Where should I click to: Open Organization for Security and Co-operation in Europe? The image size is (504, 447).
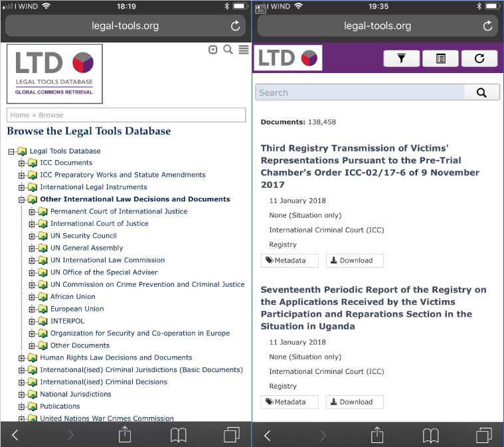click(x=140, y=333)
